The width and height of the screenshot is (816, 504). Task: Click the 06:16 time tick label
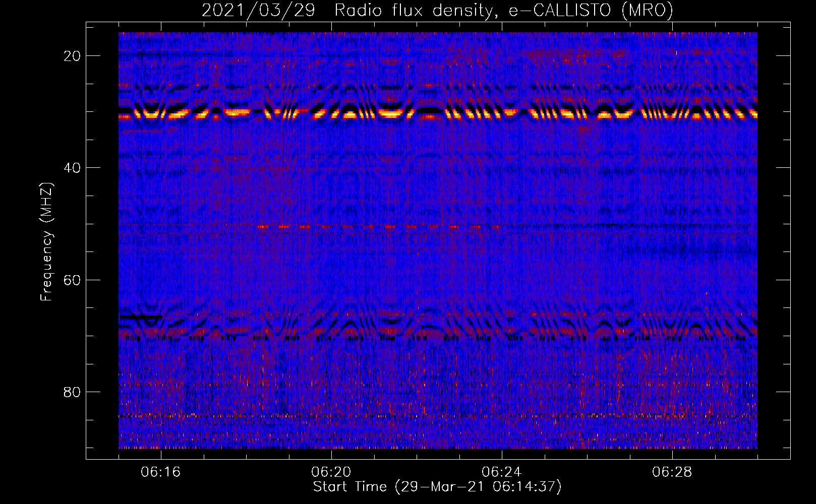(161, 472)
